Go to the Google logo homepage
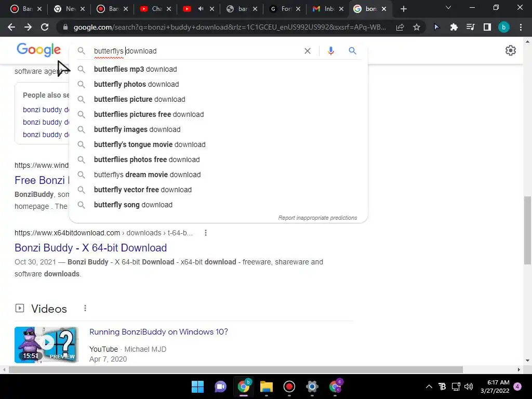The width and height of the screenshot is (532, 399). 38,50
